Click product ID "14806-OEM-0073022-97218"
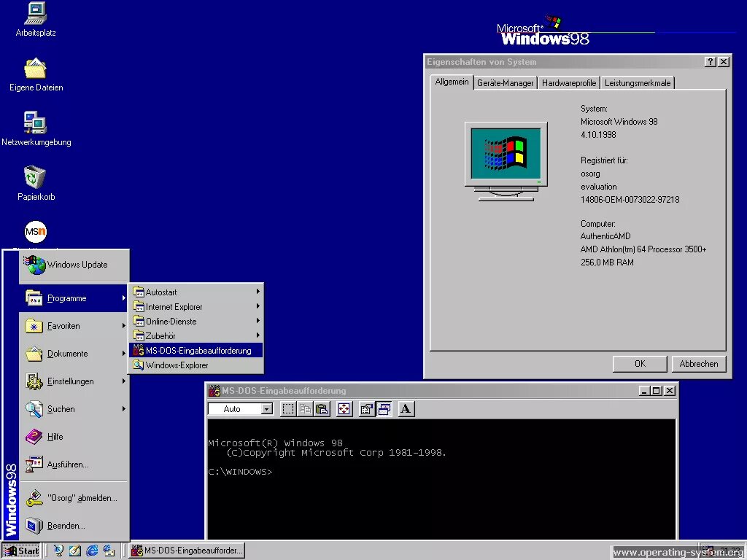This screenshot has height=560, width=747. pos(630,200)
